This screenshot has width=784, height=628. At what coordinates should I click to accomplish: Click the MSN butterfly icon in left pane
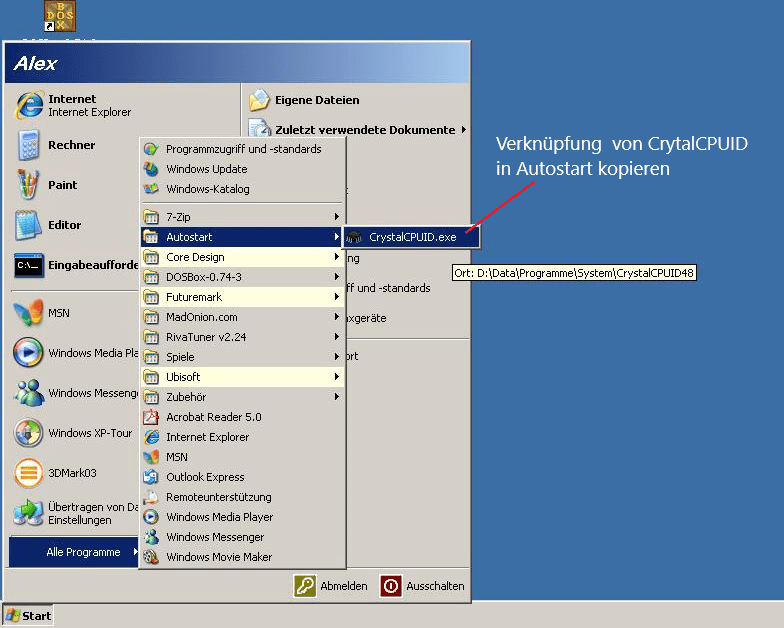pos(28,313)
